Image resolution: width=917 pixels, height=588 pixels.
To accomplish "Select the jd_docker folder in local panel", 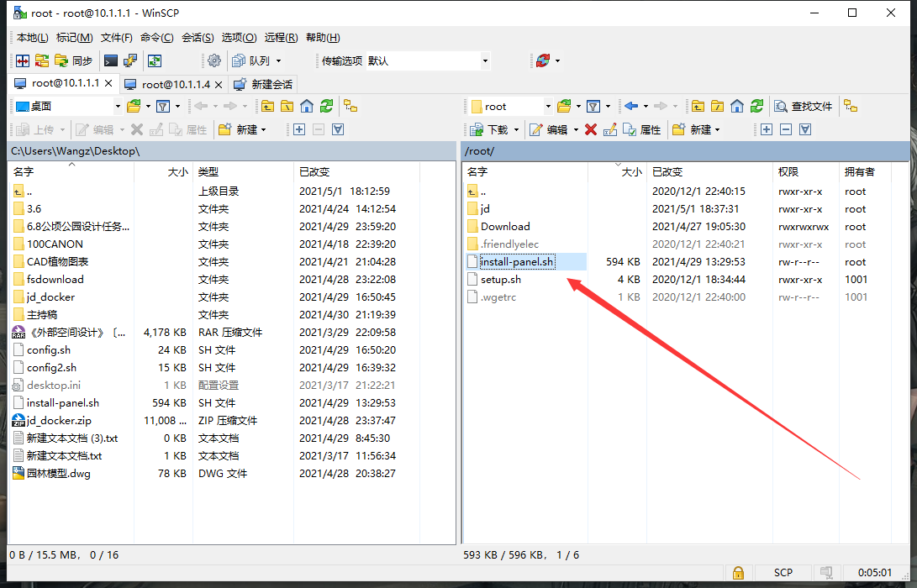I will click(x=50, y=297).
